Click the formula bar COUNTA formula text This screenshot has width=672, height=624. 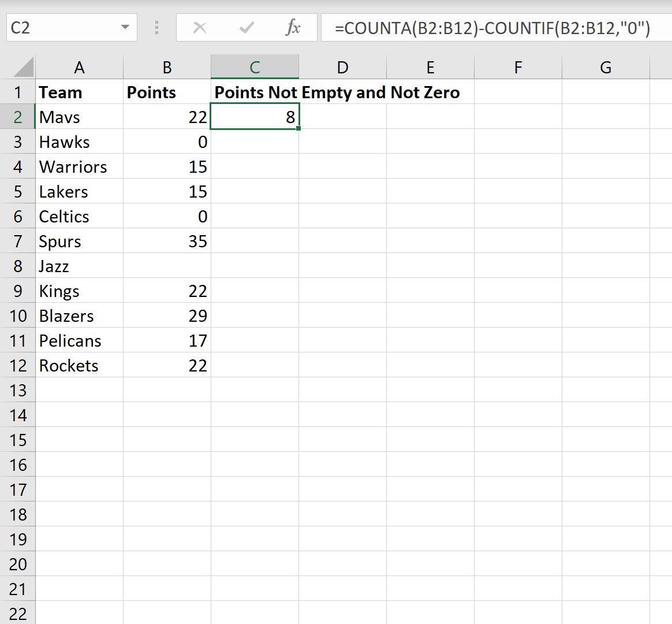click(x=492, y=28)
